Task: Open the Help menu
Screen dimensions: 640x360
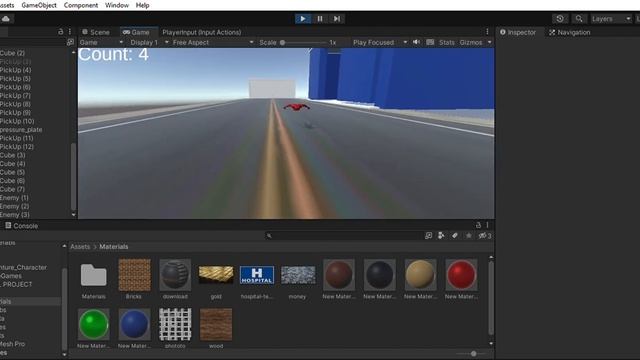Action: click(142, 5)
